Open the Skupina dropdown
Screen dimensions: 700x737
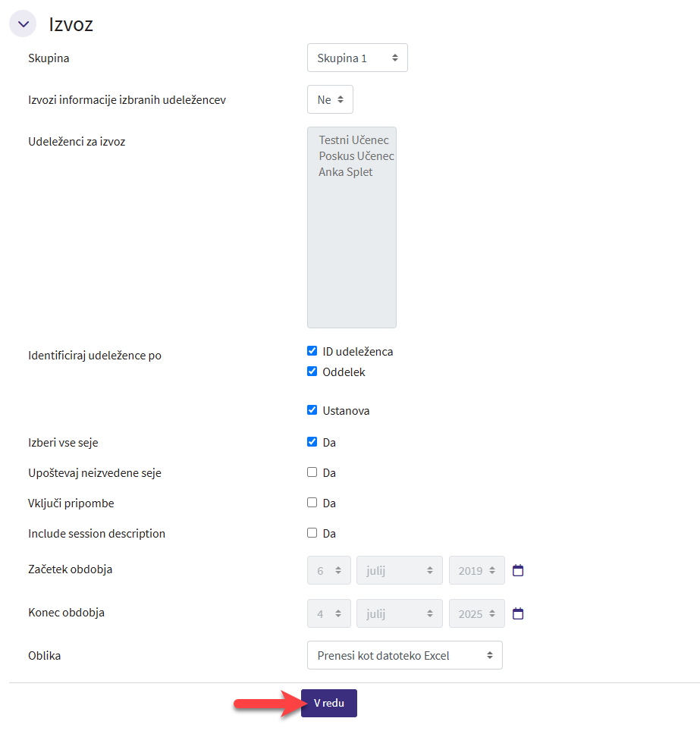click(x=357, y=58)
